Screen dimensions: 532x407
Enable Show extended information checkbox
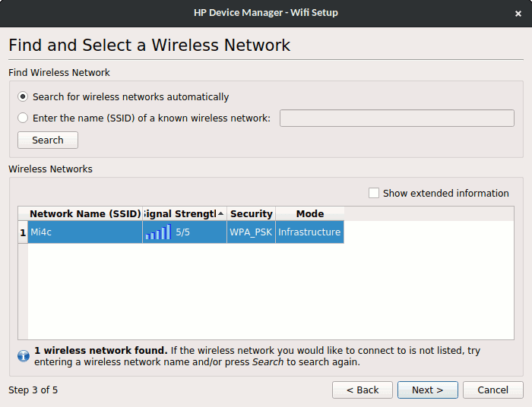click(x=374, y=193)
